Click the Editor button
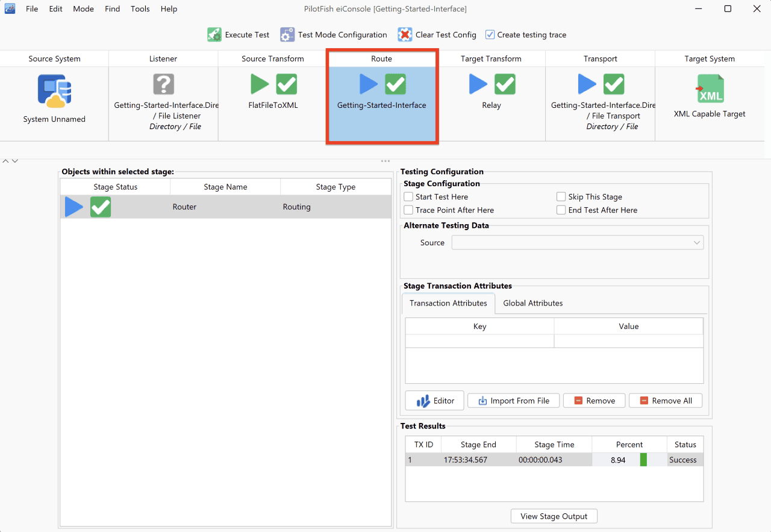The image size is (771, 532). pos(434,401)
